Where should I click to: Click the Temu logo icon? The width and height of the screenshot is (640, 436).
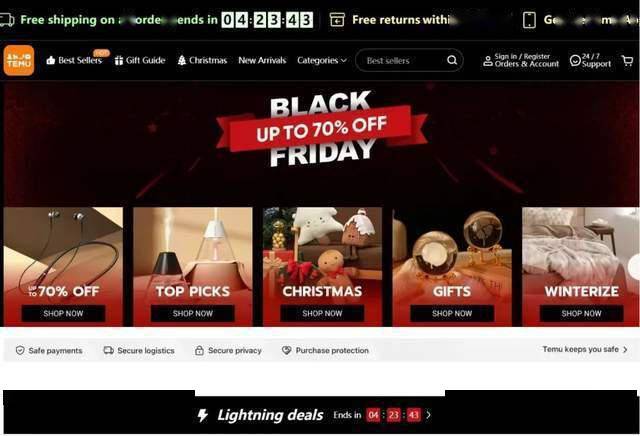[x=19, y=60]
